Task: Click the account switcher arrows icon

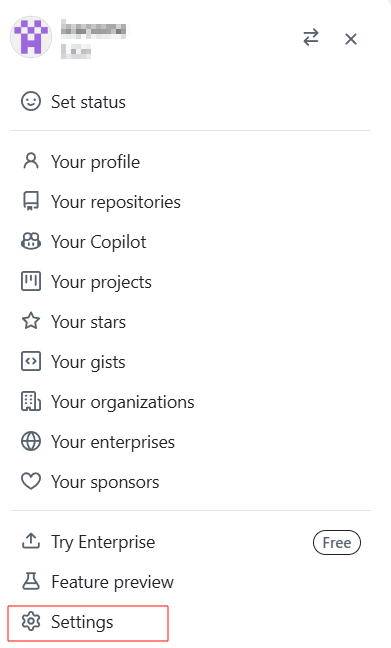Action: (x=311, y=38)
